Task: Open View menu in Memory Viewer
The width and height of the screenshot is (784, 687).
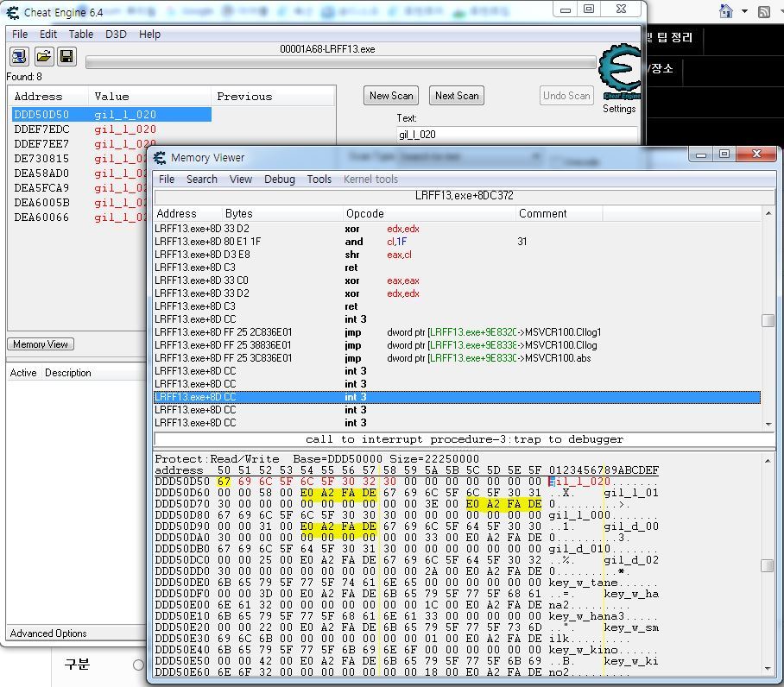Action: click(x=241, y=179)
